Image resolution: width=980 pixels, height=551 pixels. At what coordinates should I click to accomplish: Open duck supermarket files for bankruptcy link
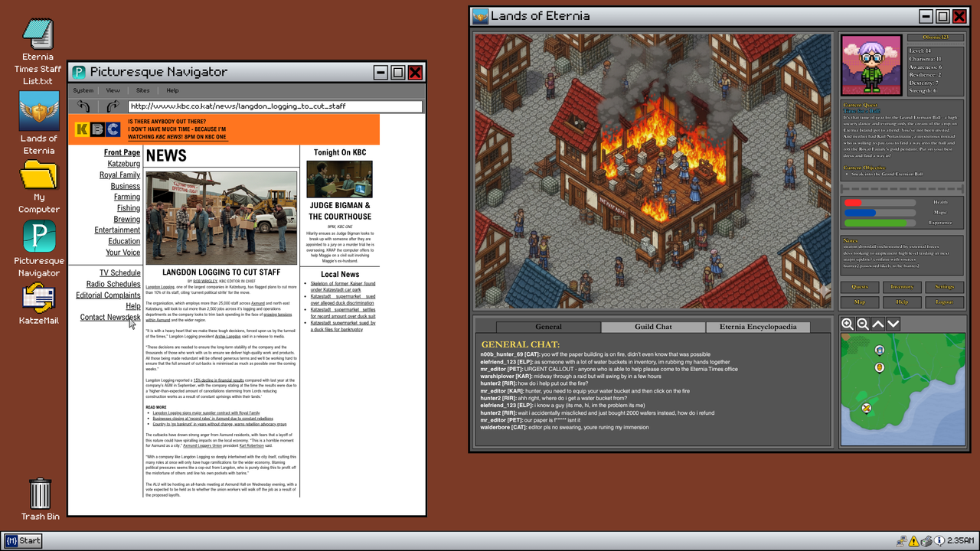[343, 326]
